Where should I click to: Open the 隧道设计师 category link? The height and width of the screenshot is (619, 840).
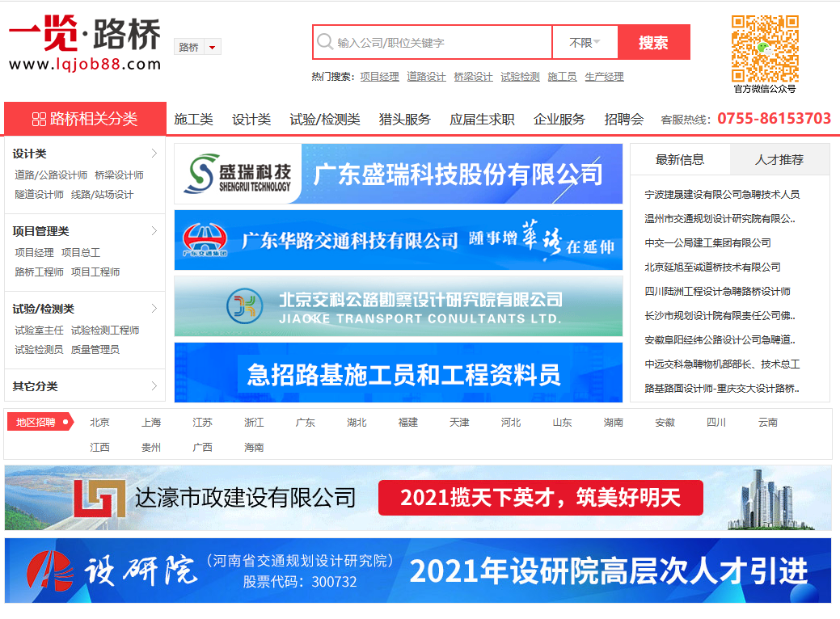coord(39,195)
